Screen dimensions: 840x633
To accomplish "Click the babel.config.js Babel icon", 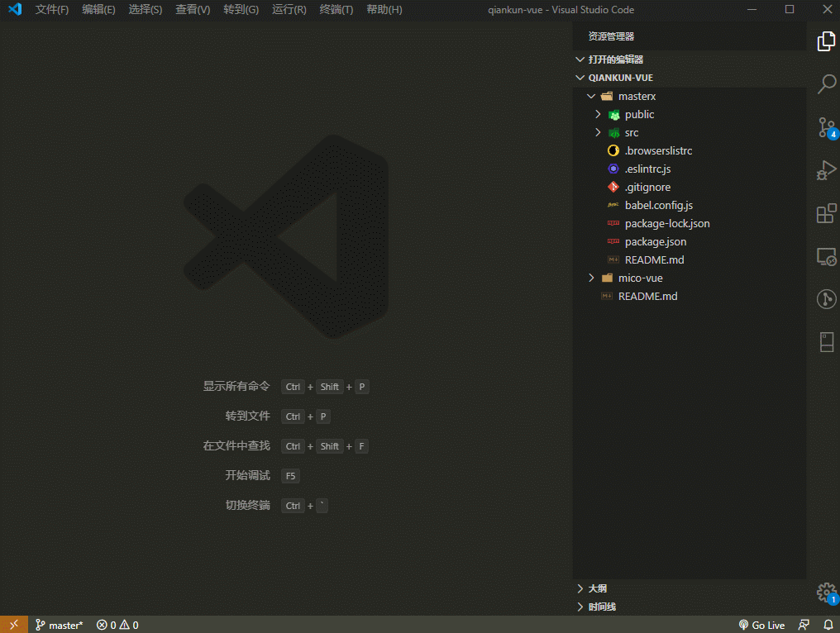I will (x=613, y=205).
